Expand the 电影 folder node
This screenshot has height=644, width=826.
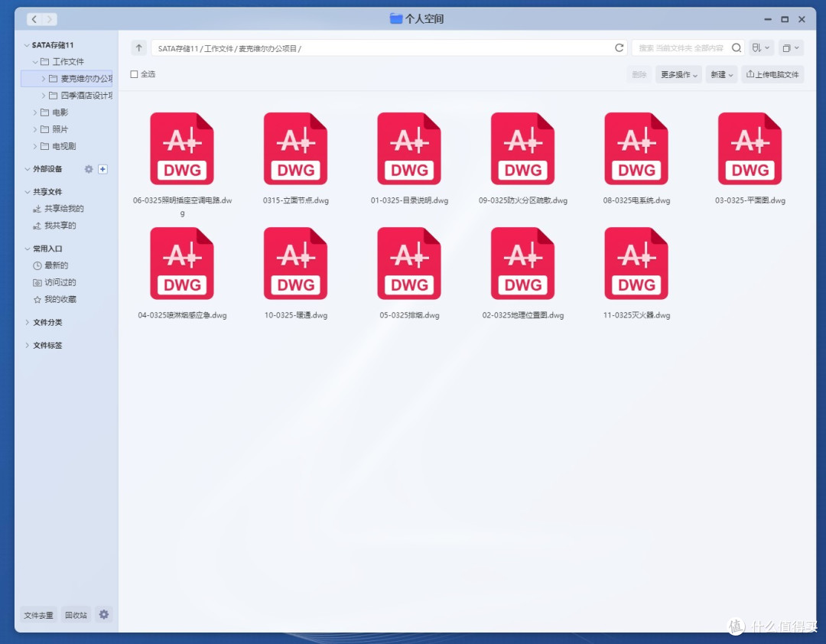click(34, 112)
